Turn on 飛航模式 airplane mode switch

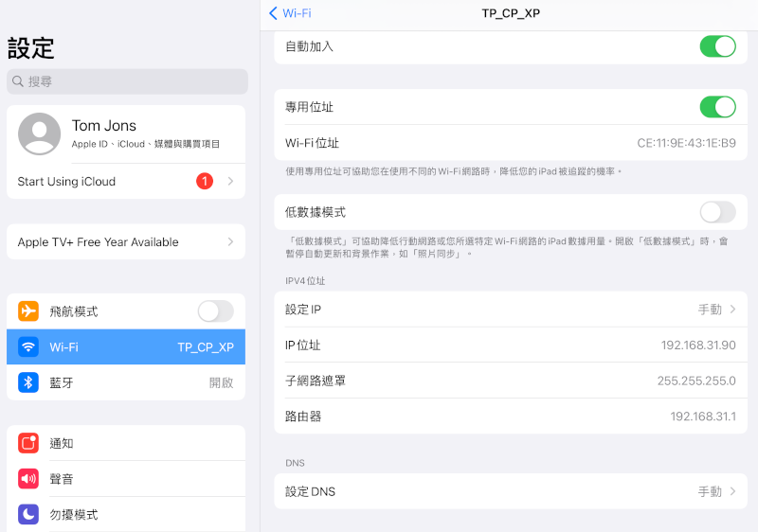(216, 311)
